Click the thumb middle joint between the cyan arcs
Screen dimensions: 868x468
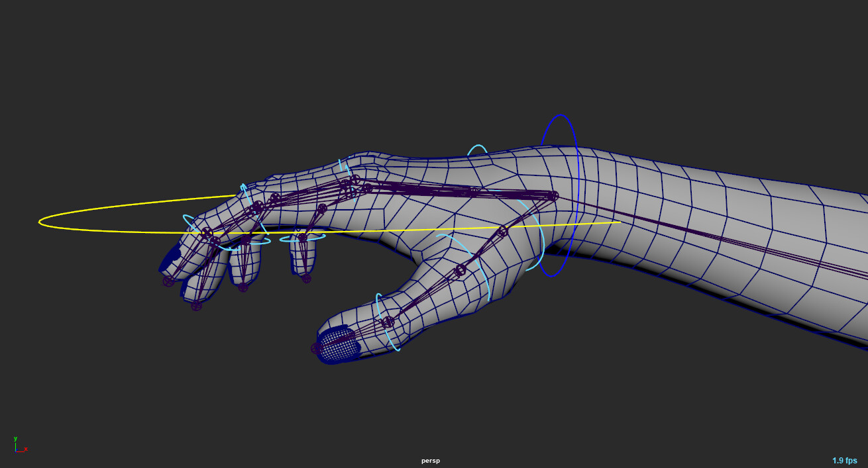tap(460, 270)
